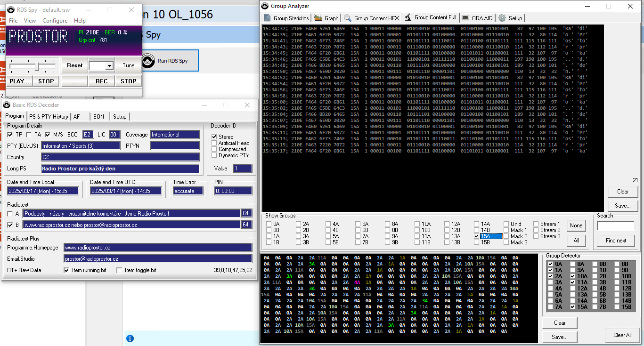
Task: Click the Group Content Full microscope icon
Action: pyautogui.click(x=408, y=17)
